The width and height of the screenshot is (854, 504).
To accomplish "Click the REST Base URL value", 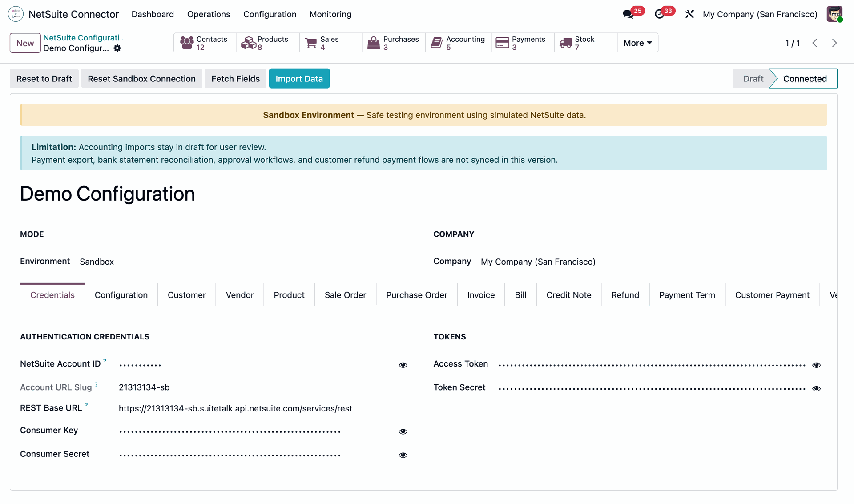I will tap(235, 409).
